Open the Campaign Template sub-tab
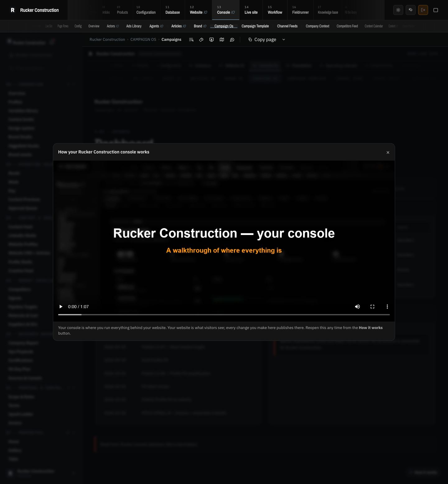Viewport: 448px width, 484px height. point(255,26)
